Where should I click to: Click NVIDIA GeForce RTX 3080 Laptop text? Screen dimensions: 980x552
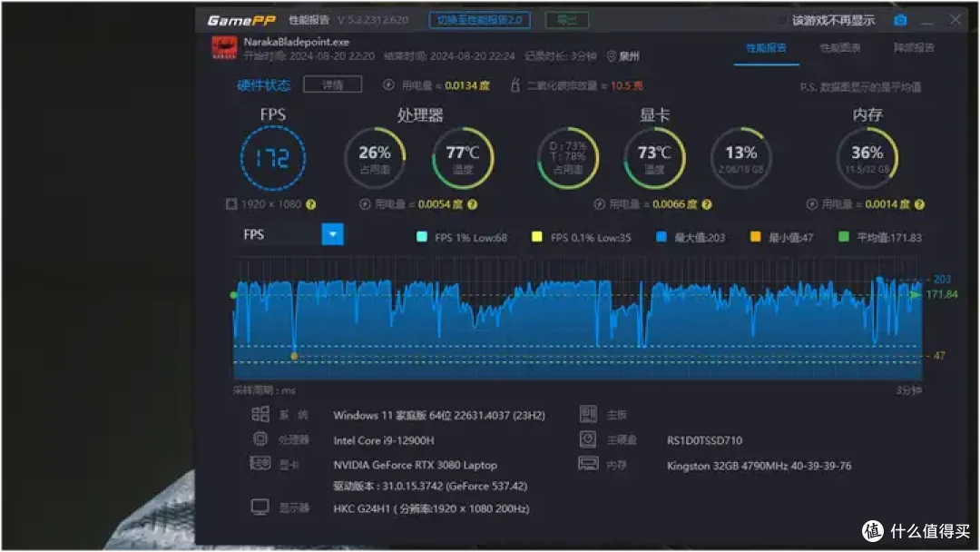click(x=415, y=465)
